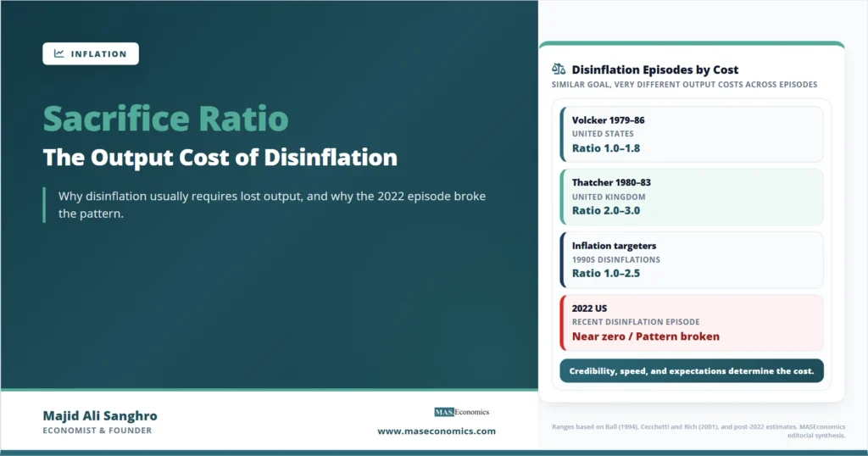Click the 'UNITED STATES' label
This screenshot has width=868, height=456.
point(603,134)
